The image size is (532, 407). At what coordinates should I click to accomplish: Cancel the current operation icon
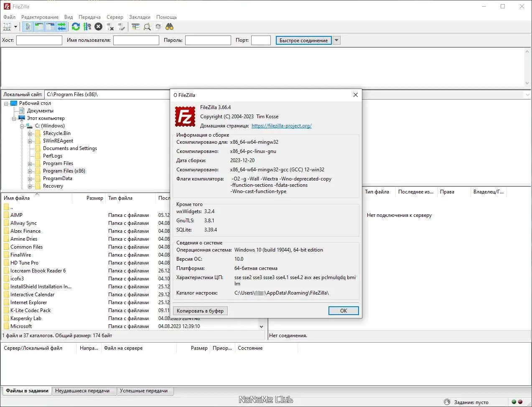(x=98, y=27)
